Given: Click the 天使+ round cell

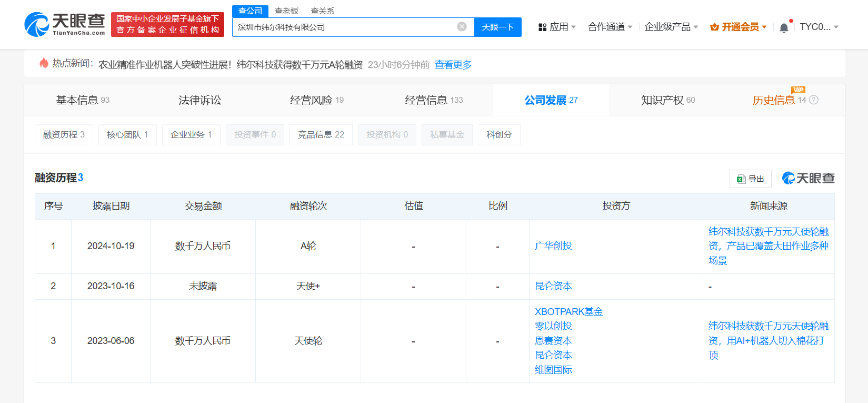Looking at the screenshot, I should tap(308, 286).
